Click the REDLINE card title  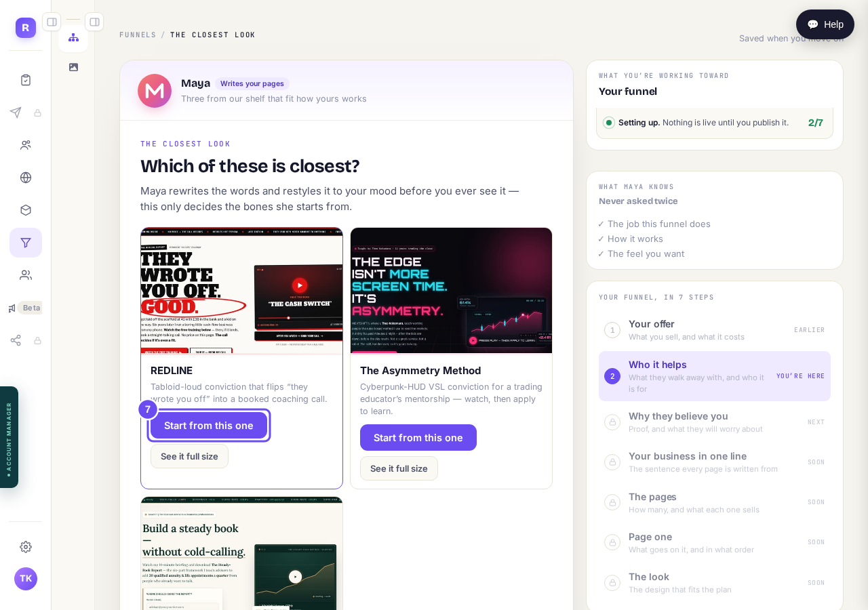pos(172,371)
